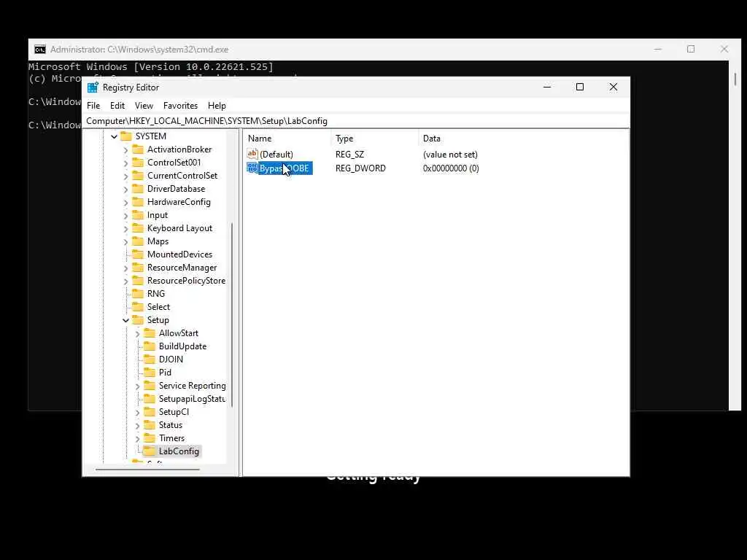
Task: Click the Registry Editor title bar icon
Action: (93, 87)
